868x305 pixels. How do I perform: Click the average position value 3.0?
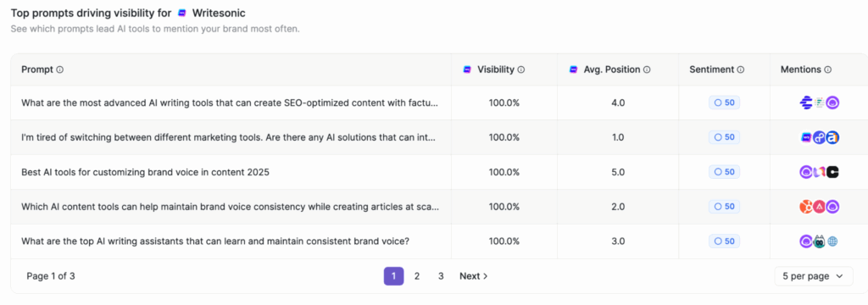pos(618,241)
